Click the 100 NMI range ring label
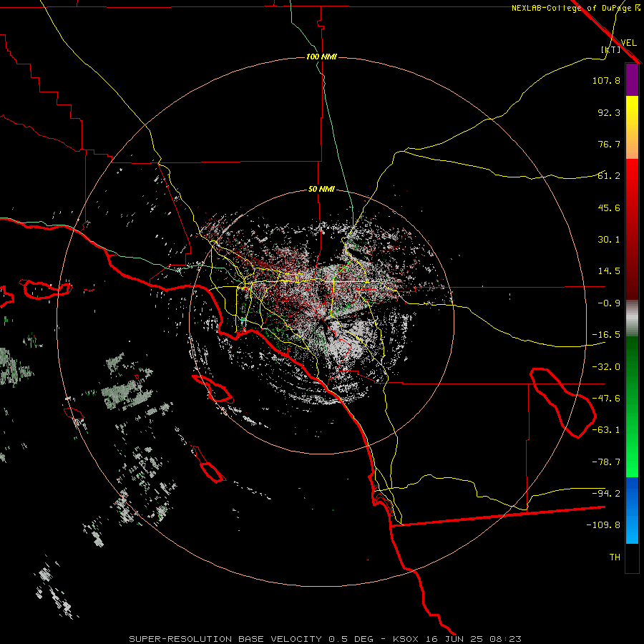 pos(321,57)
